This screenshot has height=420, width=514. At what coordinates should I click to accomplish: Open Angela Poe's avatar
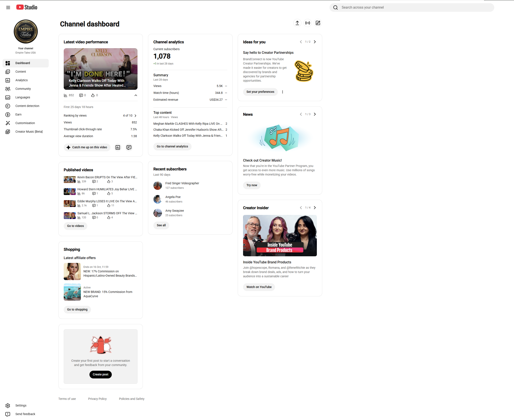point(158,199)
